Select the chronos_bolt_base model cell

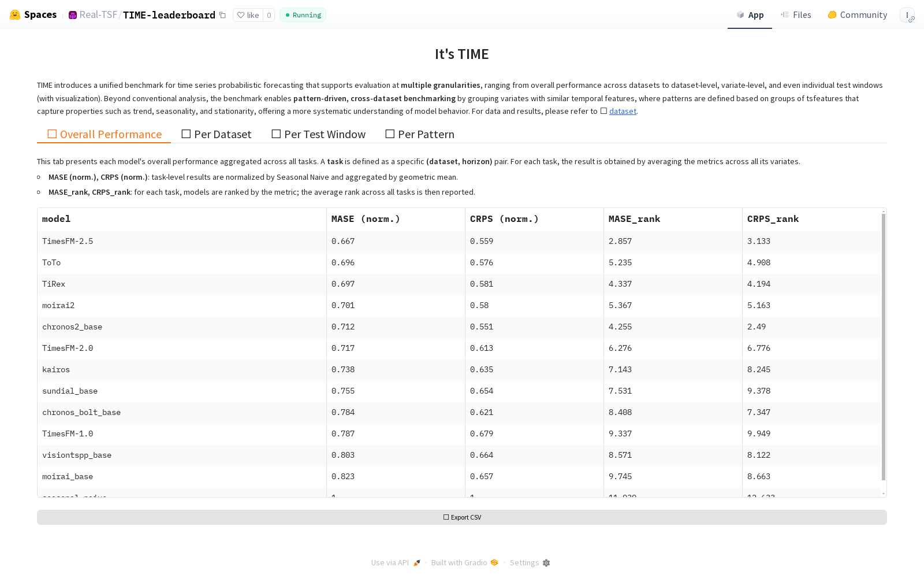[x=182, y=413]
